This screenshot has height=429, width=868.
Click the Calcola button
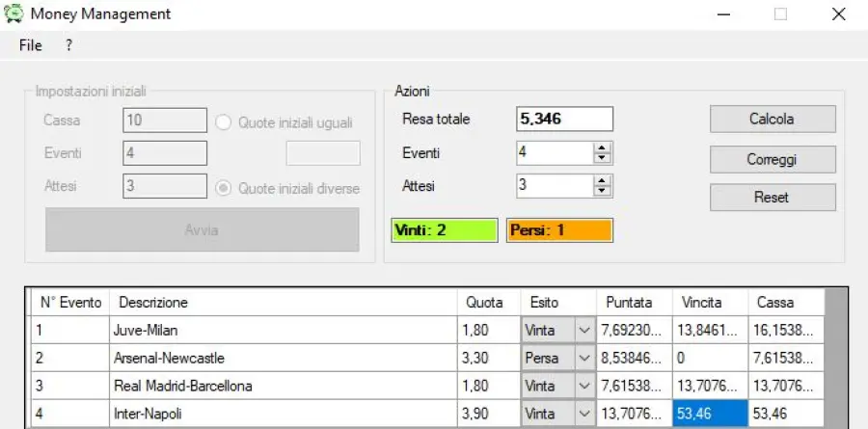coord(773,119)
